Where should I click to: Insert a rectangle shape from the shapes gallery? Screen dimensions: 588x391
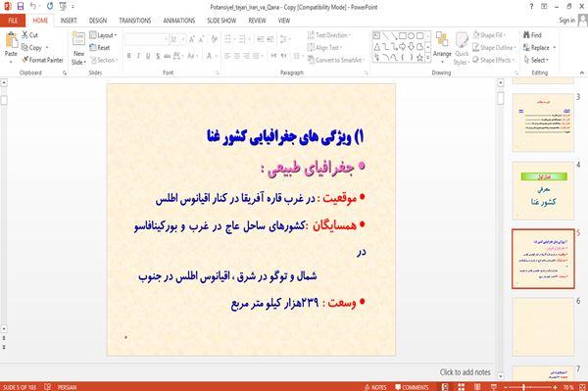pos(403,36)
